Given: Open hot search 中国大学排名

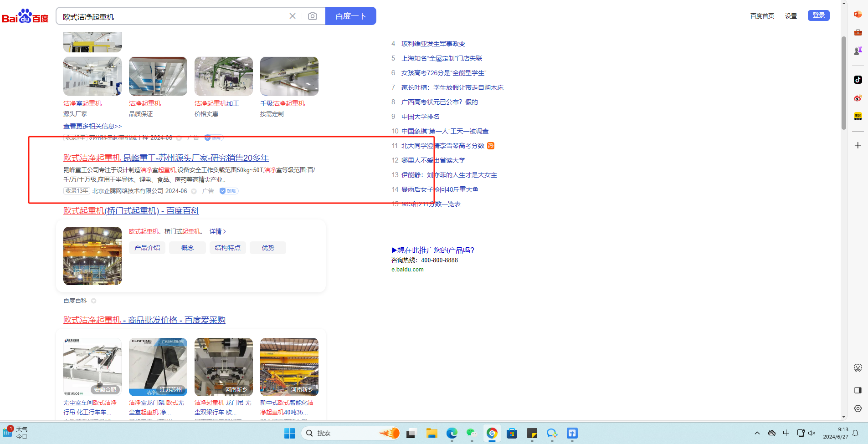Looking at the screenshot, I should tap(421, 117).
